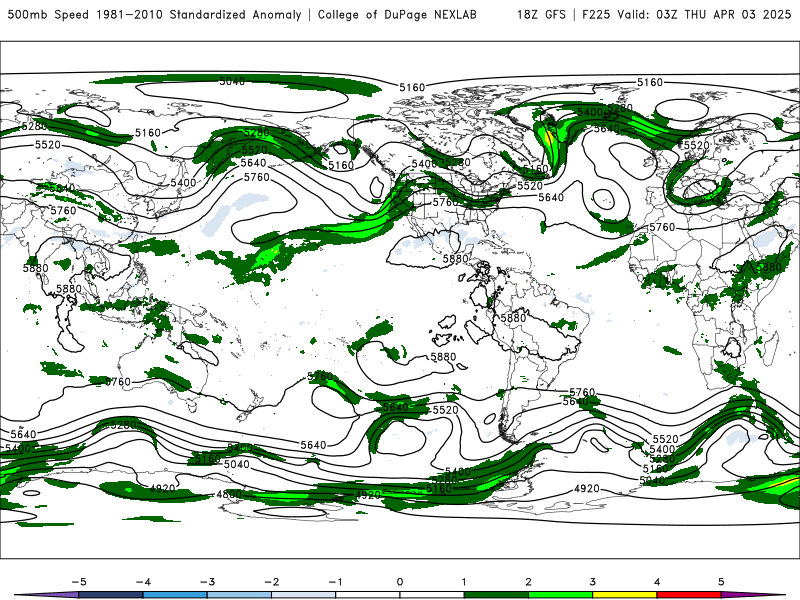This screenshot has width=800, height=600.
Task: Click the legend tick label "3"
Action: (592, 582)
